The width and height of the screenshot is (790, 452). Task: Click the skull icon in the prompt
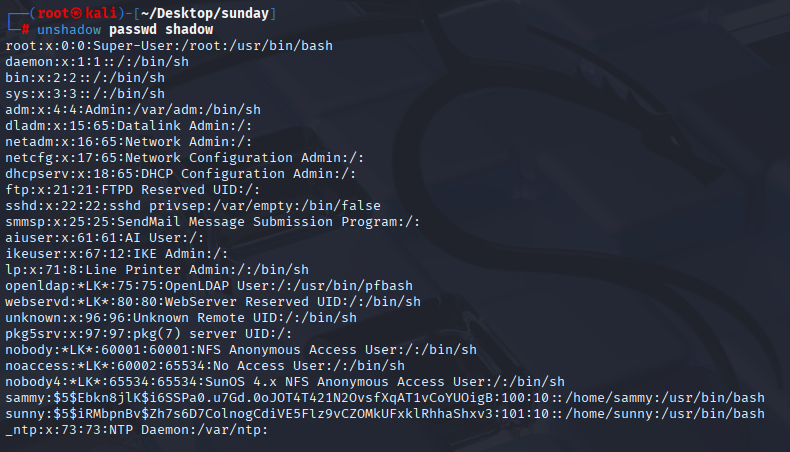pyautogui.click(x=76, y=14)
